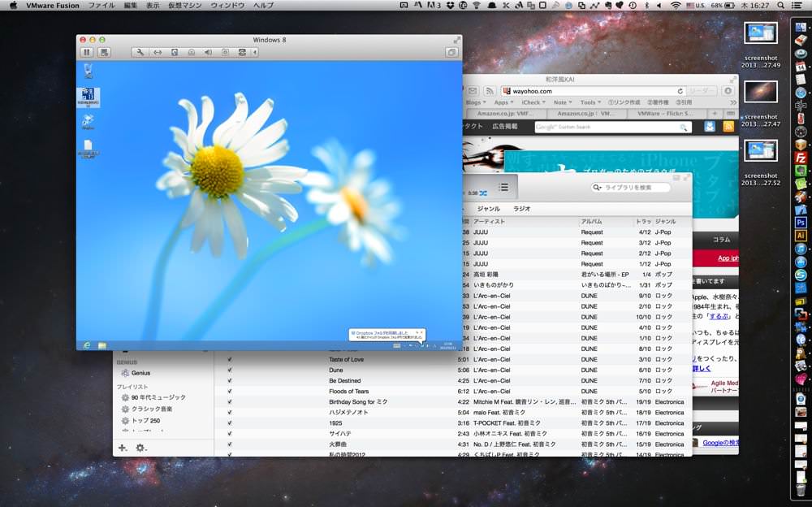This screenshot has height=507, width=812.
Task: Switch to the second Amazon.co.jp tab
Action: coord(586,114)
